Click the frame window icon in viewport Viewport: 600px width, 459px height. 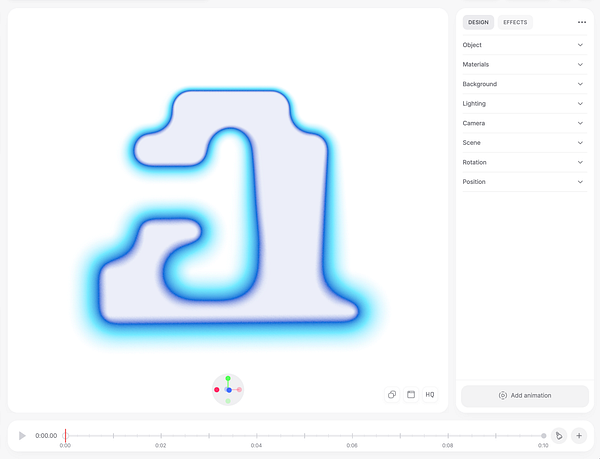(x=411, y=394)
